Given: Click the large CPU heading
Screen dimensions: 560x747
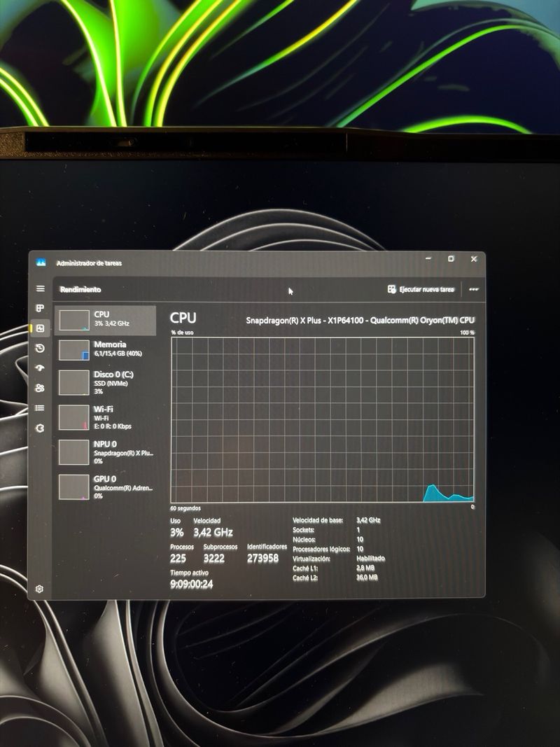Looking at the screenshot, I should click(x=183, y=319).
